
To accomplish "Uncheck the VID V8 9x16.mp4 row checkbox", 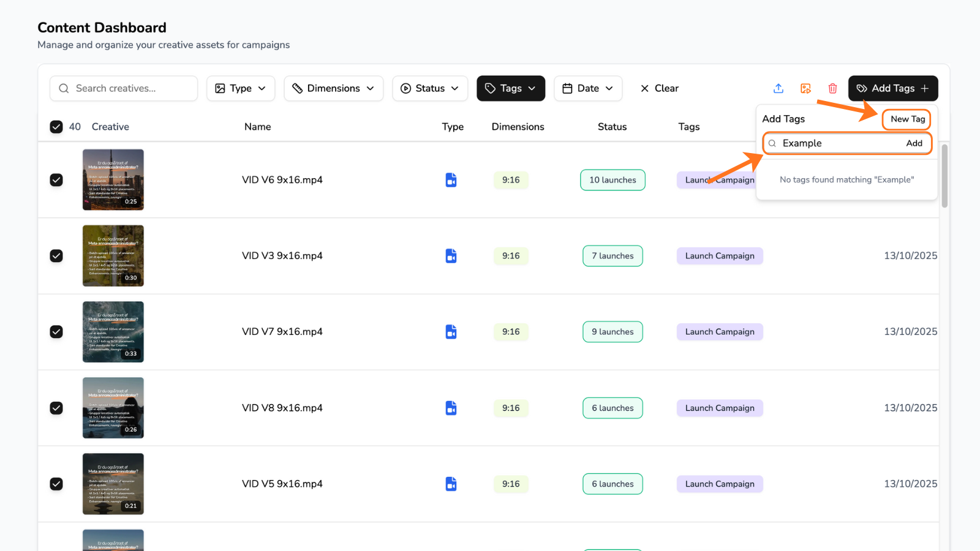I will [x=56, y=408].
